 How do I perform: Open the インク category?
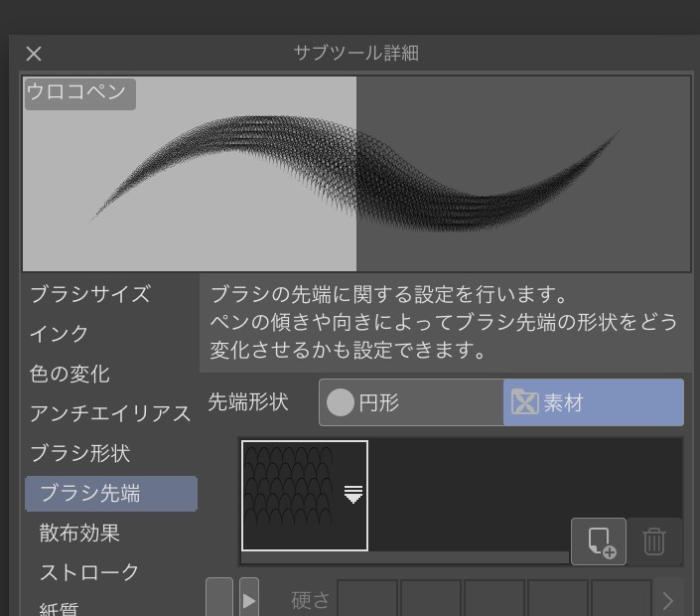tap(60, 334)
